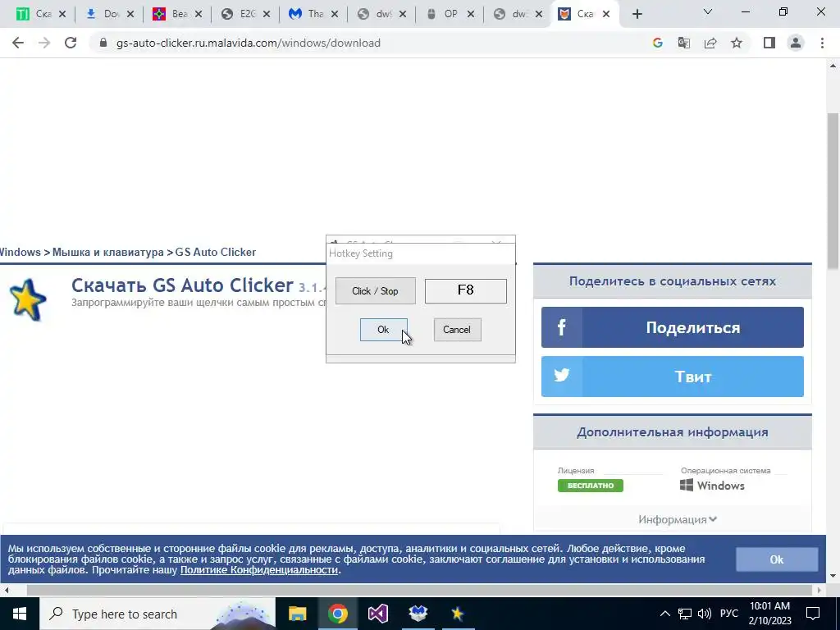Viewport: 840px width, 630px height.
Task: Click the address bar URL
Action: pyautogui.click(x=248, y=43)
